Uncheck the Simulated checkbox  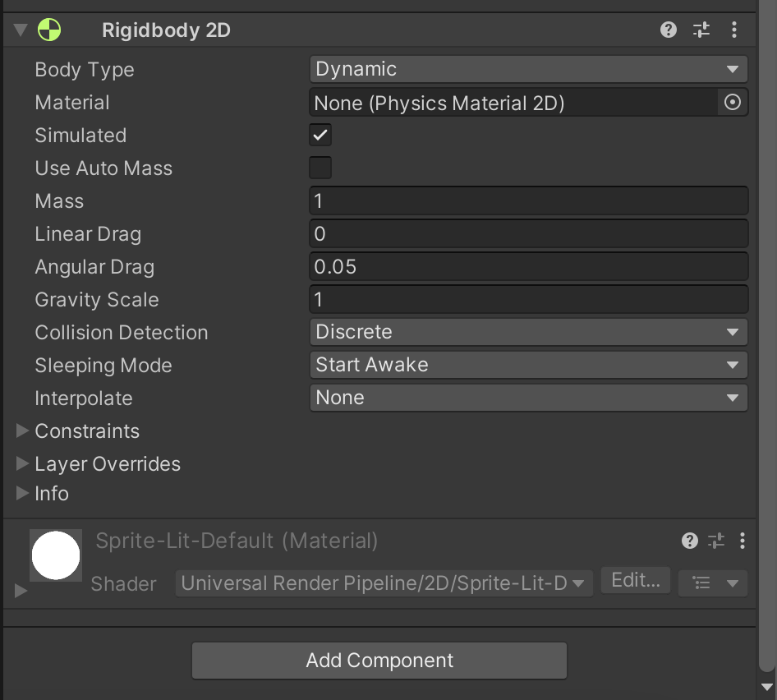(320, 136)
